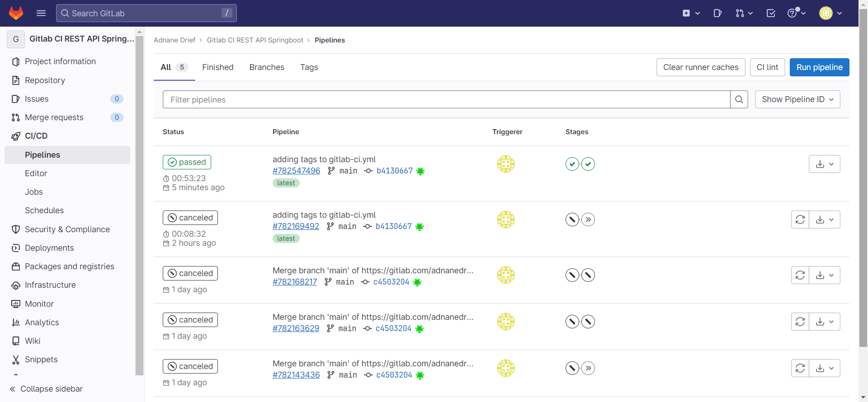868x402 pixels.
Task: Open pipeline link #782163629
Action: [296, 328]
